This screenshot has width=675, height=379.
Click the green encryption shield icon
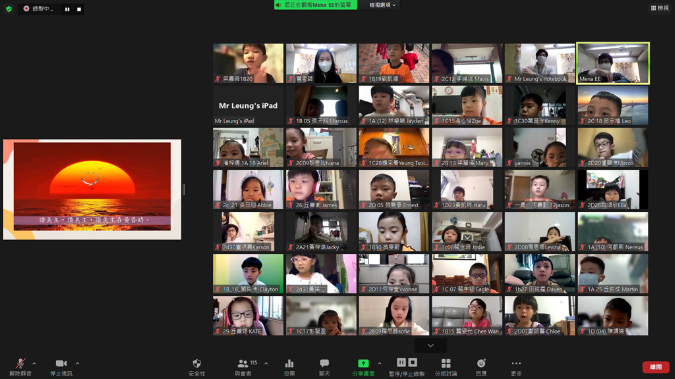pyautogui.click(x=9, y=9)
